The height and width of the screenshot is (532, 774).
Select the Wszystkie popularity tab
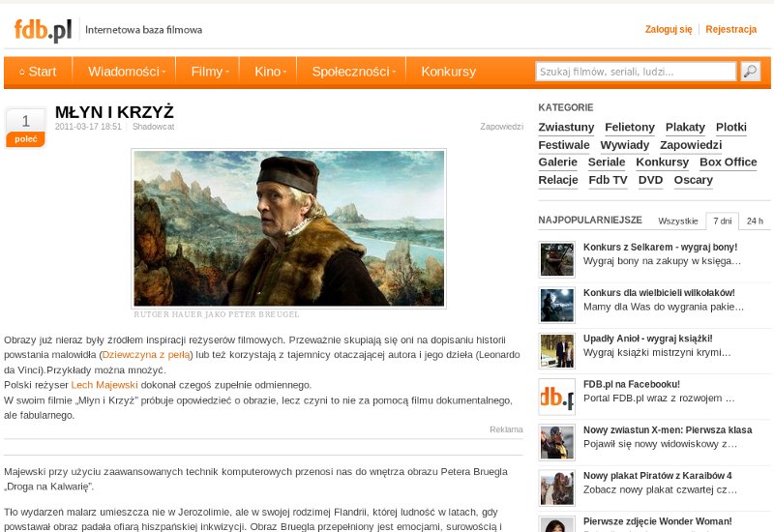point(678,222)
